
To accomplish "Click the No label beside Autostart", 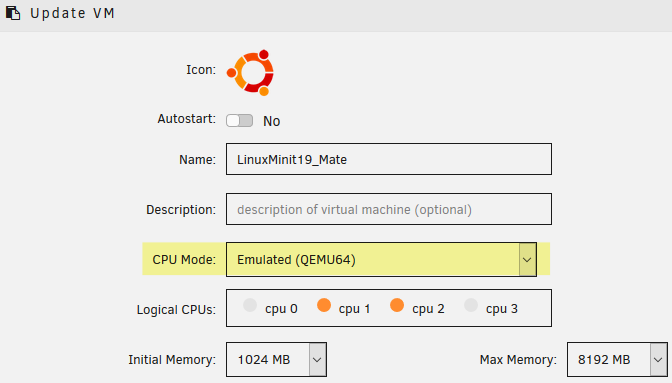I will click(x=272, y=121).
